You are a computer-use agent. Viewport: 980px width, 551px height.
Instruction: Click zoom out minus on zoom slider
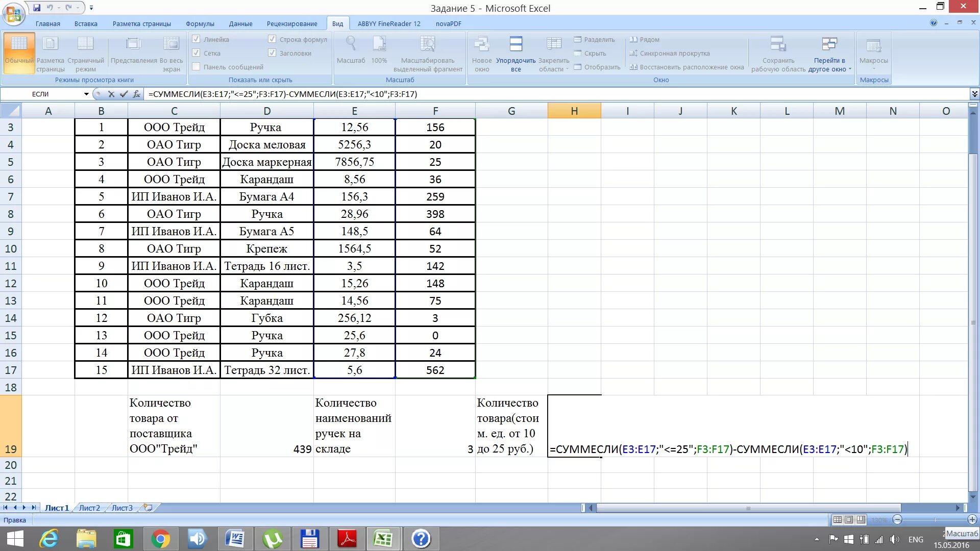[897, 520]
